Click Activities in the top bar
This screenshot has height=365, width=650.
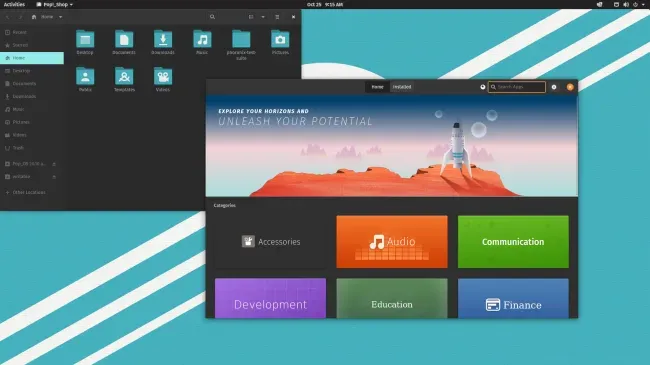click(x=15, y=5)
